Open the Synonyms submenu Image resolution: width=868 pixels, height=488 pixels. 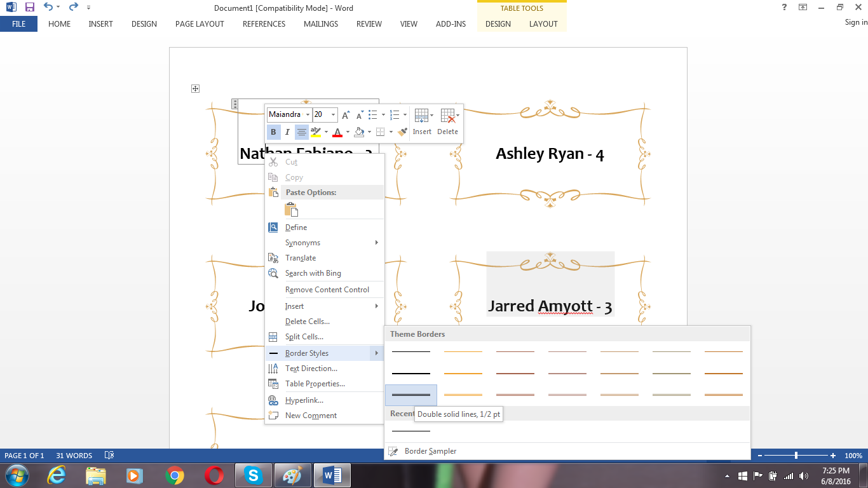[325, 243]
